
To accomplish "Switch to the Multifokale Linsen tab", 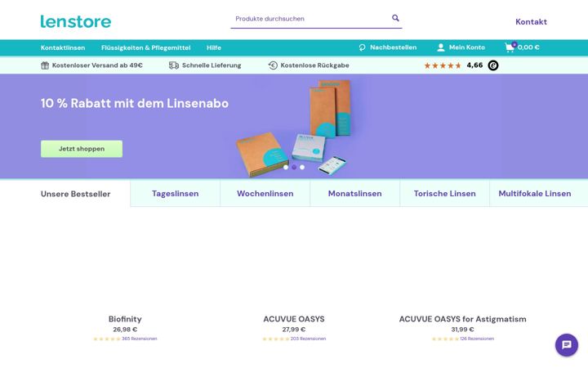I will (x=535, y=194).
